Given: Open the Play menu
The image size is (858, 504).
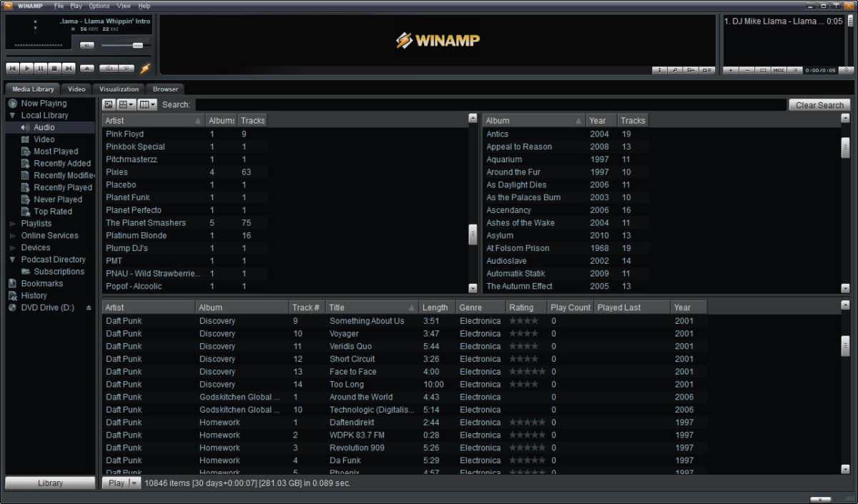Looking at the screenshot, I should tap(76, 6).
